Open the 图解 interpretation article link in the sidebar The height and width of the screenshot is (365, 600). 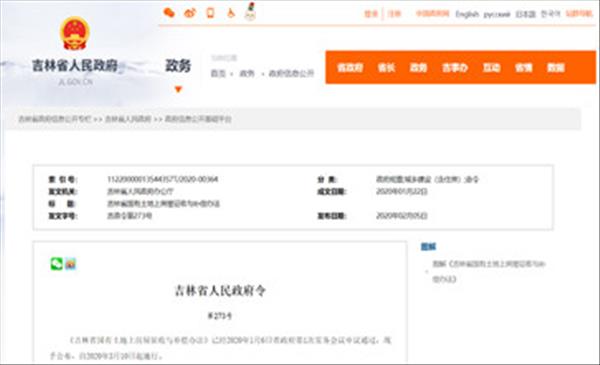(489, 271)
